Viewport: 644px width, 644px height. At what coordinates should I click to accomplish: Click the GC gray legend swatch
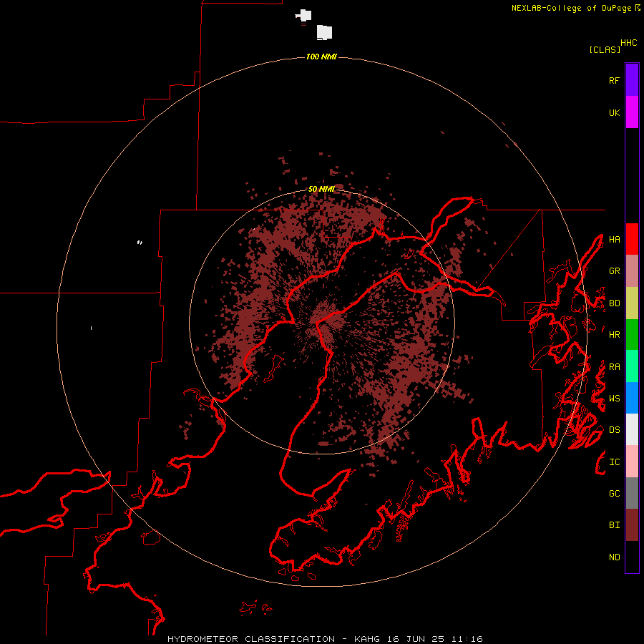click(632, 493)
